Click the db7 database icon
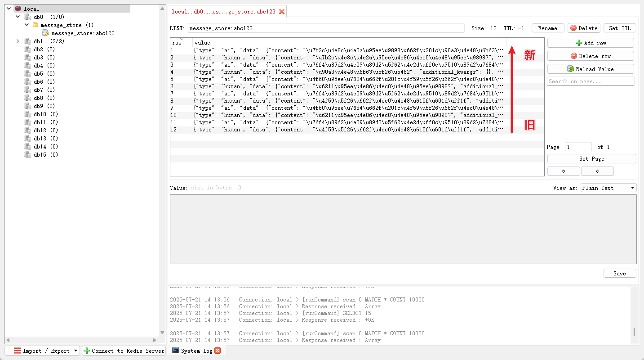644x360 pixels. (27, 90)
